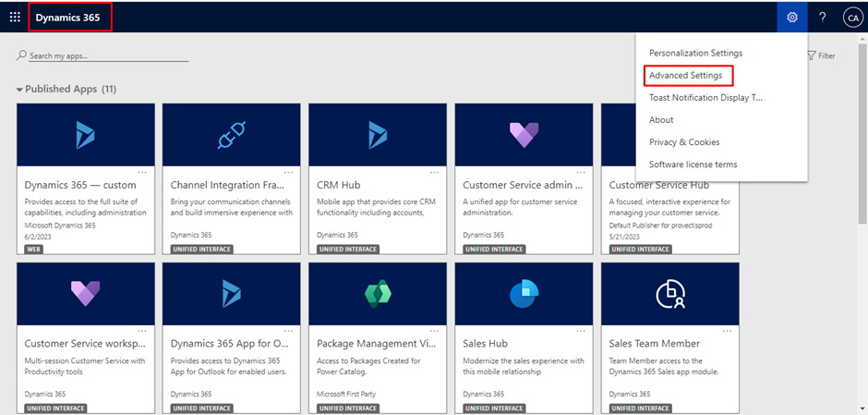This screenshot has height=415, width=868.
Task: Open more options for Channel Integration Framework
Action: (288, 172)
